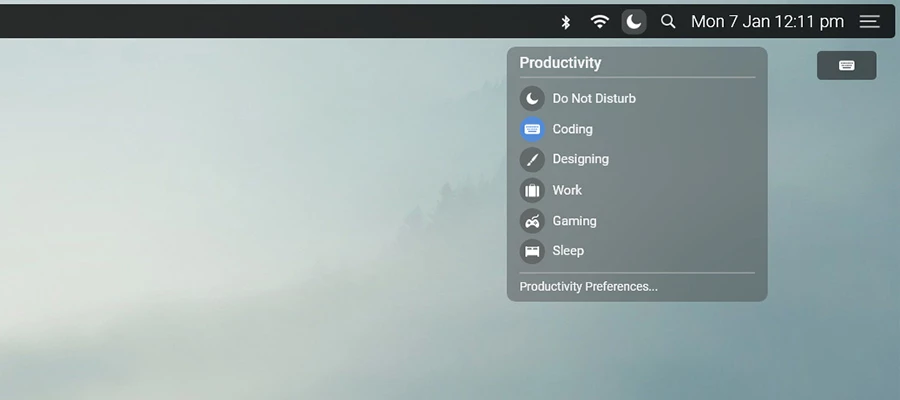
Task: Click the brush icon for Designing
Action: [532, 160]
